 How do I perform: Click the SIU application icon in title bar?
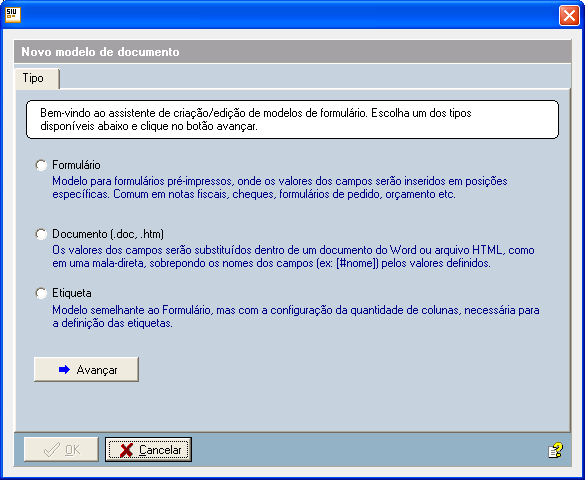point(12,15)
